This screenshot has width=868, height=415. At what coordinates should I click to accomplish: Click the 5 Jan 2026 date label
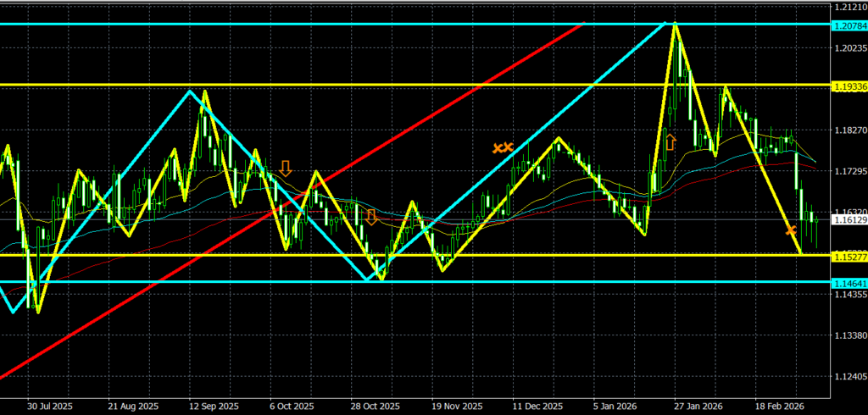[x=617, y=406]
